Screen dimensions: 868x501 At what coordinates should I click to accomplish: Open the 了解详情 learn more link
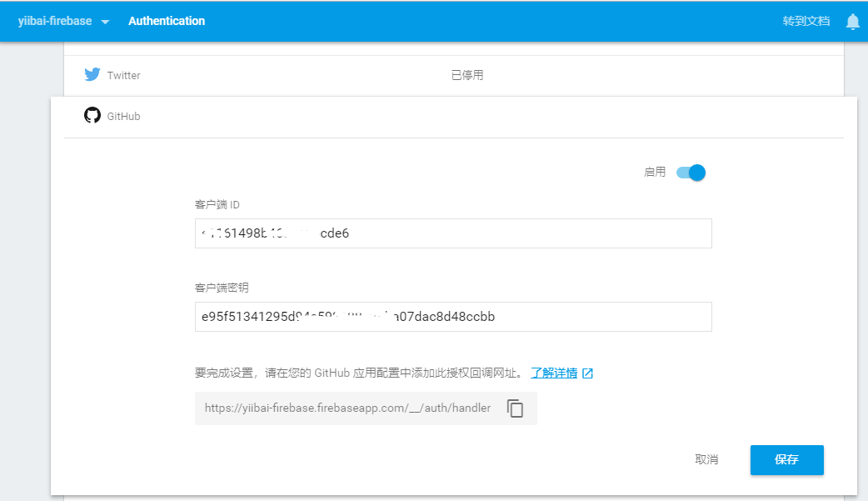pyautogui.click(x=554, y=373)
